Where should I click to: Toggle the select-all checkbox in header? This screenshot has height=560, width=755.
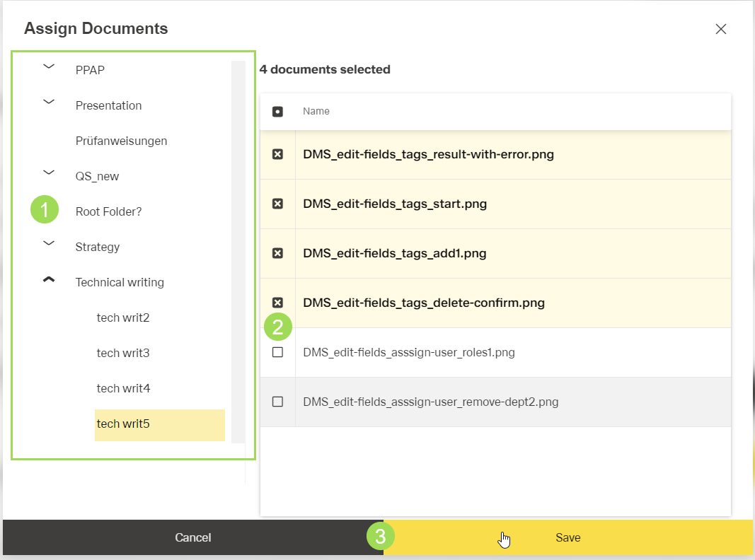pyautogui.click(x=277, y=112)
